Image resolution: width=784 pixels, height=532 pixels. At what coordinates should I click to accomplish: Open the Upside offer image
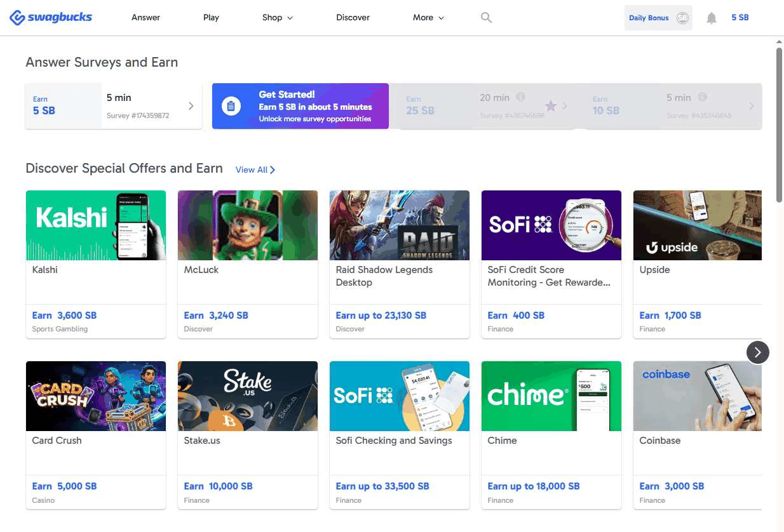pos(698,225)
